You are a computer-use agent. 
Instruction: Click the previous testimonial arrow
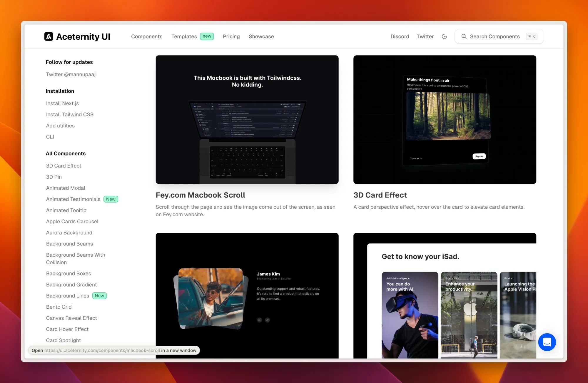[x=259, y=320]
